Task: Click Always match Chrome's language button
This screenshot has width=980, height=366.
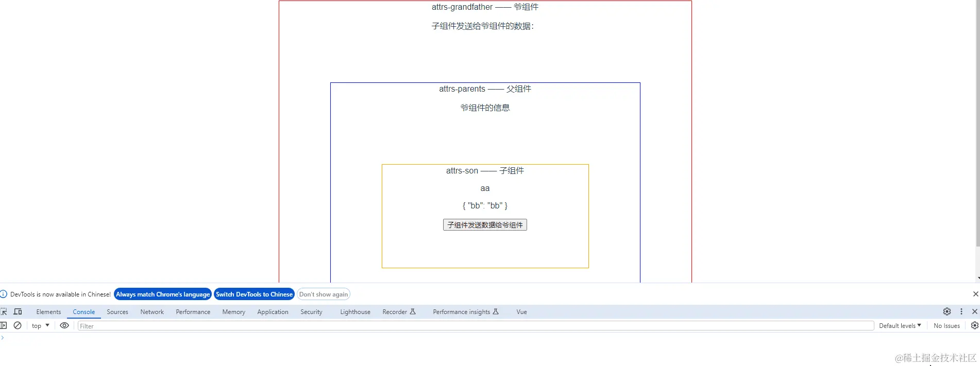Action: [163, 294]
